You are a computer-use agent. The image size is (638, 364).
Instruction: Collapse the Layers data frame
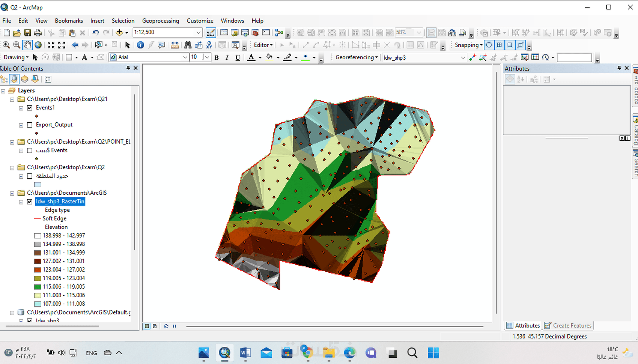click(x=3, y=91)
